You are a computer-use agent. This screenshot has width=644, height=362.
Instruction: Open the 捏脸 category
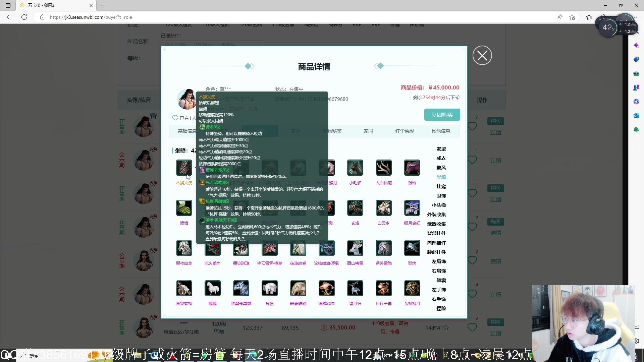441,308
